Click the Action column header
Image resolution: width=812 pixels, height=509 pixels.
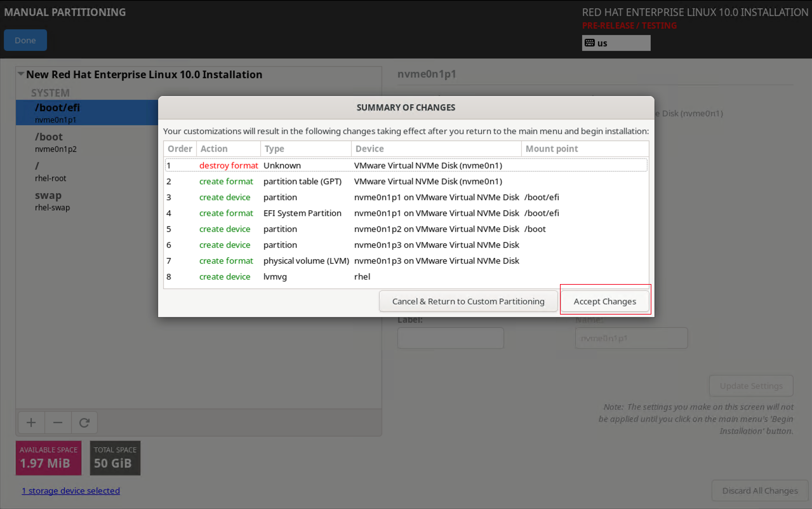coord(229,149)
